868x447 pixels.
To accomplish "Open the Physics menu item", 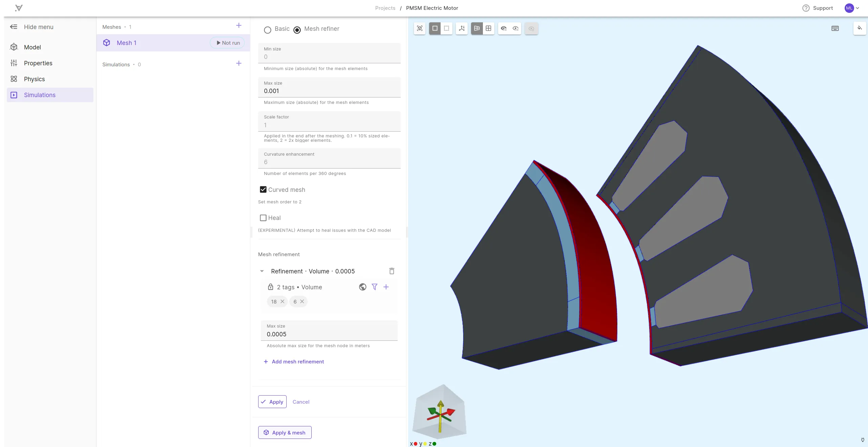I will click(50, 79).
